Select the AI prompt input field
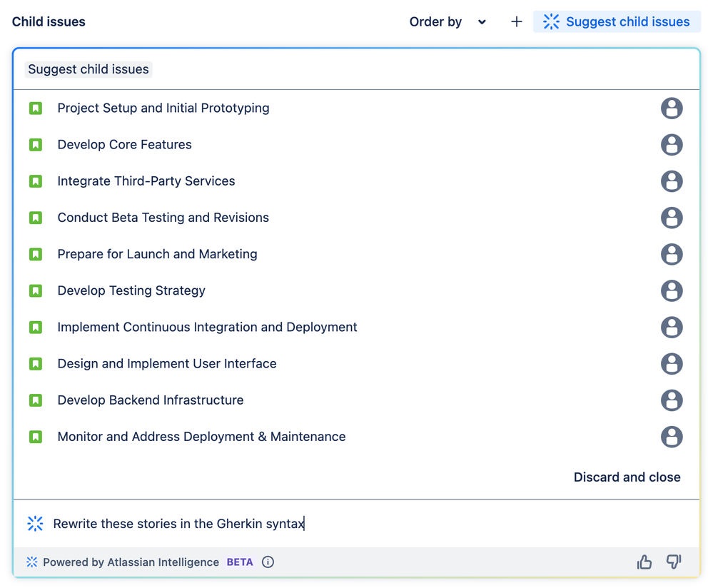The image size is (713, 588). (214, 523)
